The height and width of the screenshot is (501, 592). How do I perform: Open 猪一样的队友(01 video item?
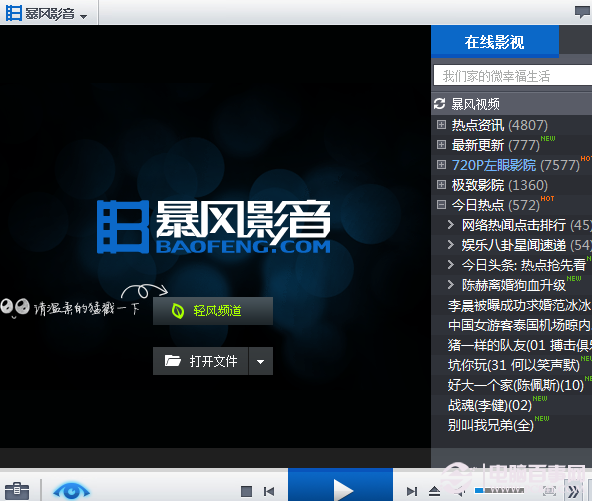coord(520,345)
